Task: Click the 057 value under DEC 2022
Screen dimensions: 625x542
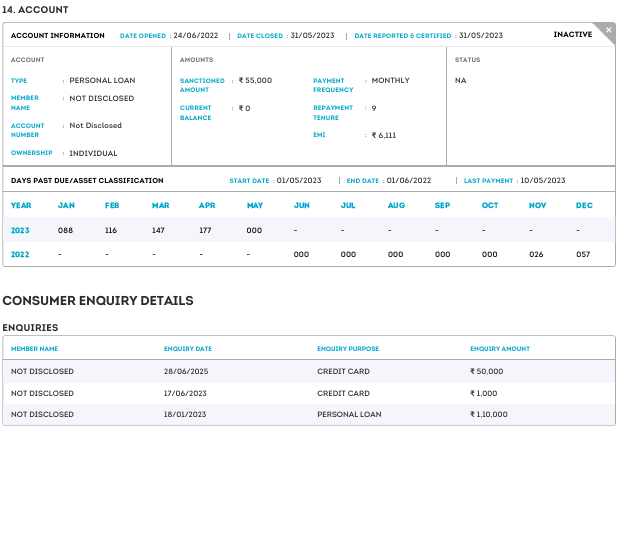Action: pos(583,254)
